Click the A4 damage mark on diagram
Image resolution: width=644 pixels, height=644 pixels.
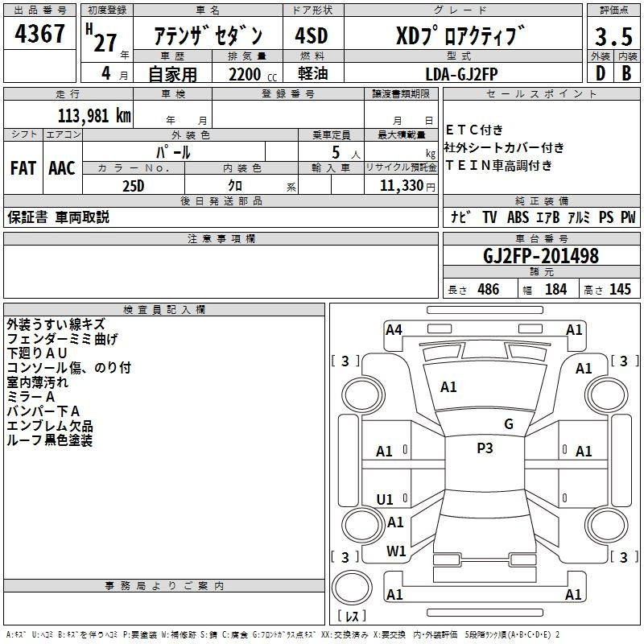(x=394, y=329)
